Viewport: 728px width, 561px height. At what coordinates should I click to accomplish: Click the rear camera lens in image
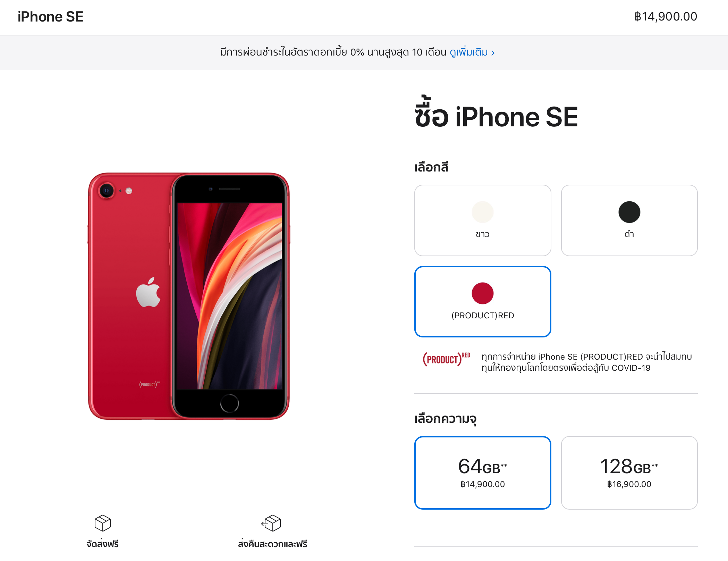coord(107,190)
